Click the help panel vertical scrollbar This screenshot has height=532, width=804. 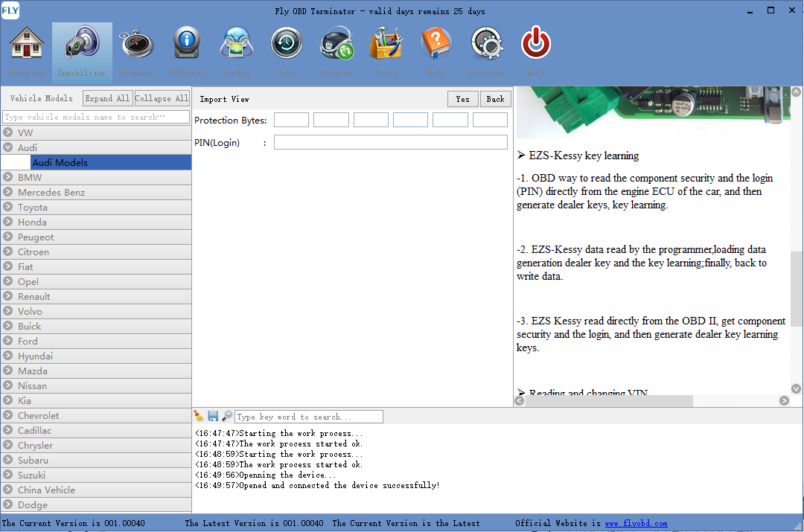click(797, 289)
